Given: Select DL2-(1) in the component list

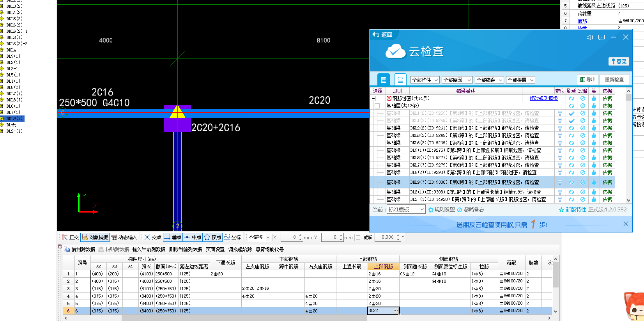Looking at the screenshot, I should pos(14,131).
